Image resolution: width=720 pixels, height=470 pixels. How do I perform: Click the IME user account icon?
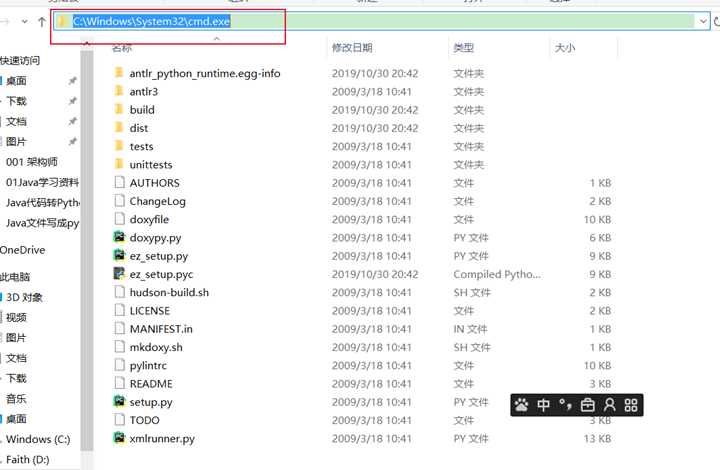pos(609,405)
